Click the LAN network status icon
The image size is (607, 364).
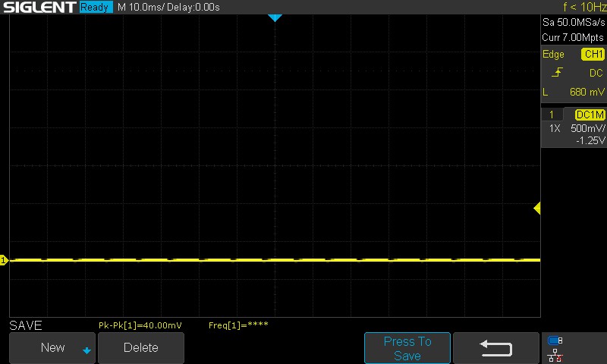(x=555, y=355)
